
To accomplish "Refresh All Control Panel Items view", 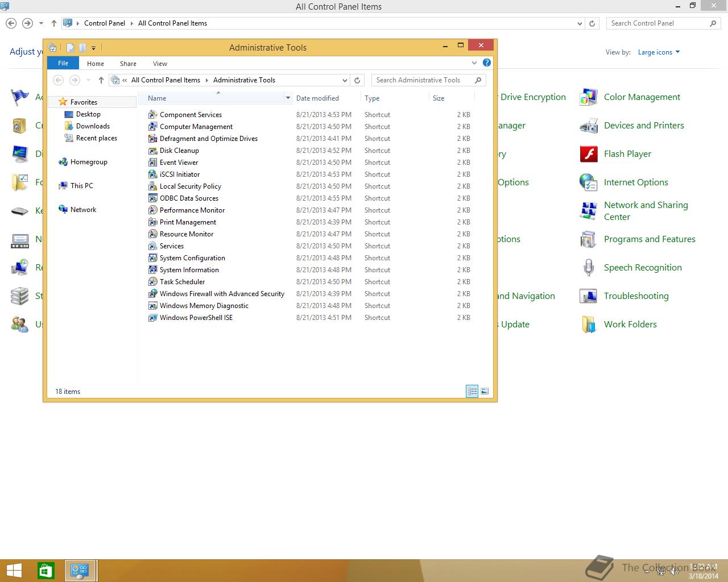I will click(592, 23).
